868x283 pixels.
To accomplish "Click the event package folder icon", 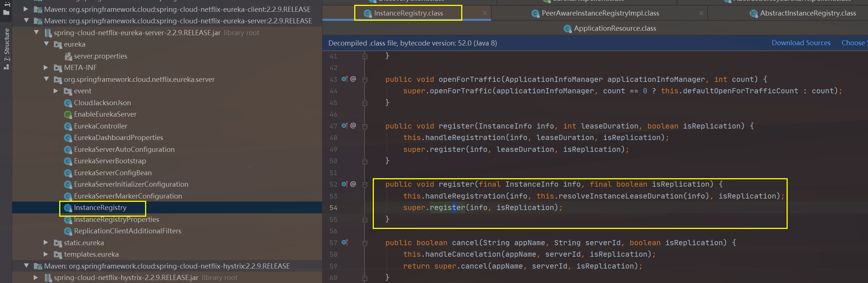I will pos(68,91).
